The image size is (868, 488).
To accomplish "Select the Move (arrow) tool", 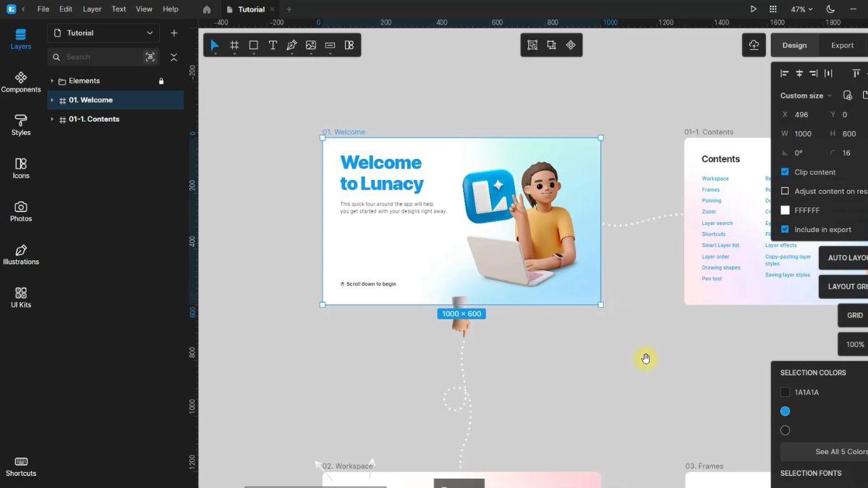I will coord(215,45).
